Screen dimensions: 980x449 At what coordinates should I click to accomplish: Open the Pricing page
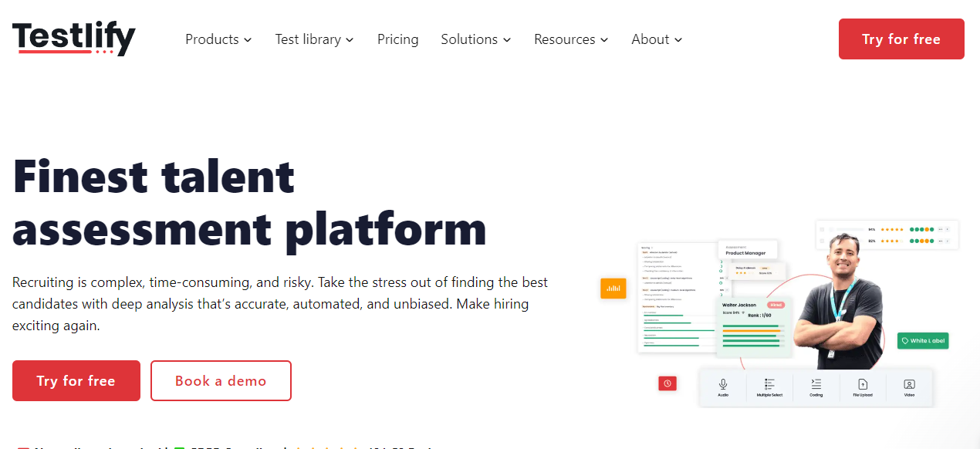[x=398, y=39]
